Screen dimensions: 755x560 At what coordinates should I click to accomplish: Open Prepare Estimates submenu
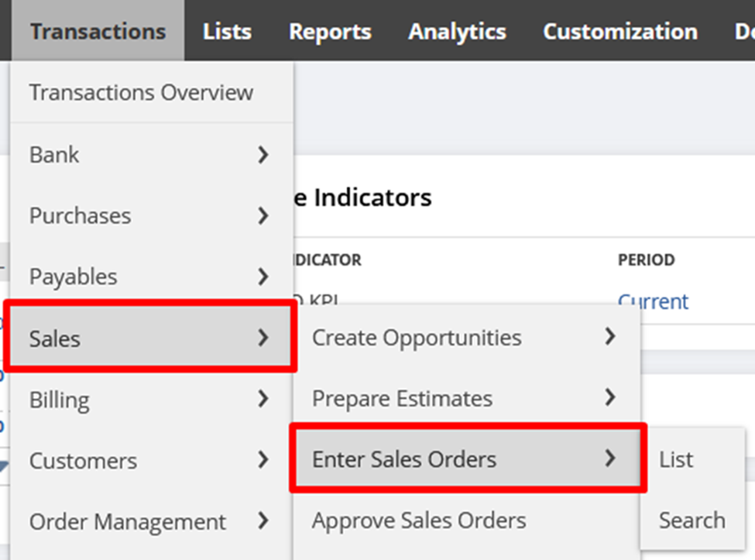(467, 398)
